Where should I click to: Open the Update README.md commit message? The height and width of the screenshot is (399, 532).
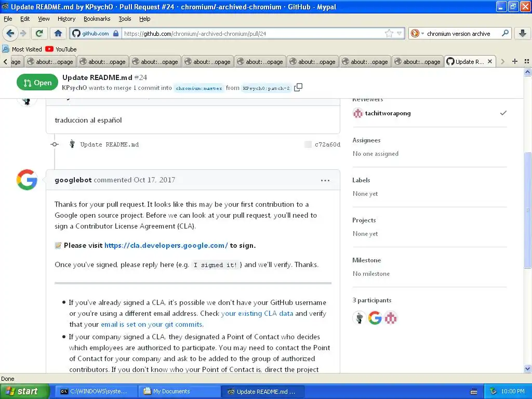click(109, 144)
